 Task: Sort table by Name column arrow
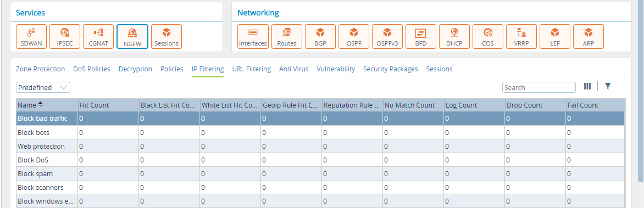[x=41, y=105]
